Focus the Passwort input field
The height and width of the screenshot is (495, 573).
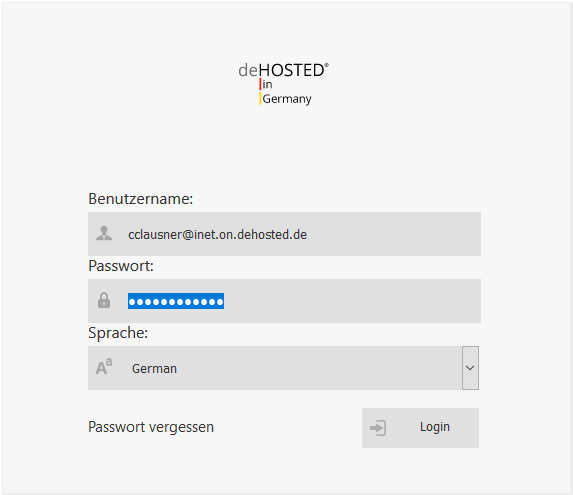coord(284,301)
